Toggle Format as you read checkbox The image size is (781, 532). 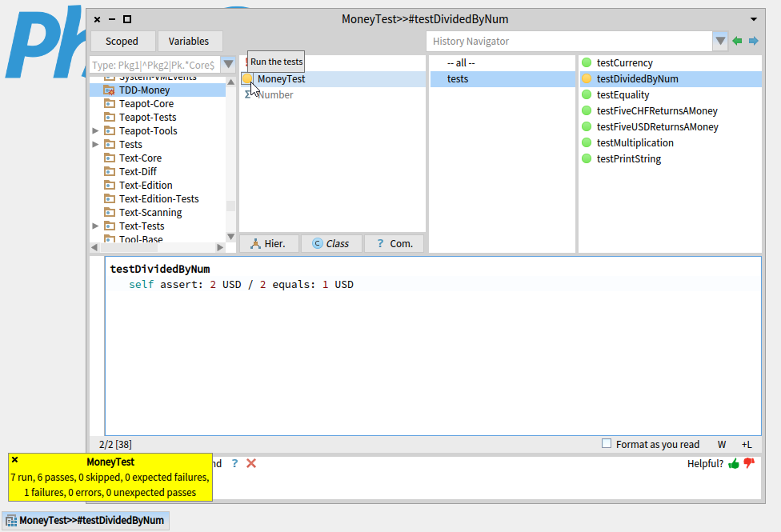point(607,443)
